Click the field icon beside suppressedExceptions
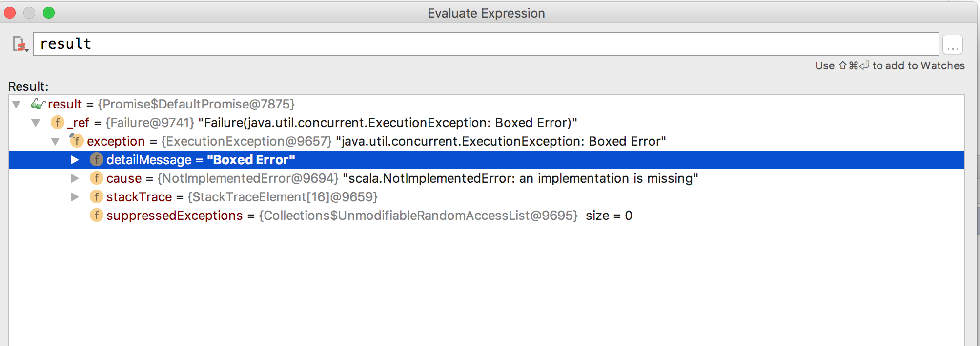980x346 pixels. (97, 215)
